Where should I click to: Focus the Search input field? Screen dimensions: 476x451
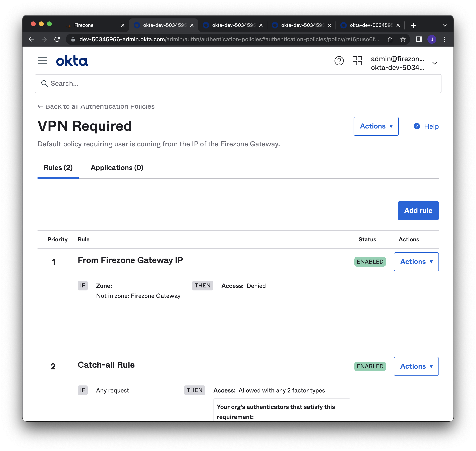(238, 83)
